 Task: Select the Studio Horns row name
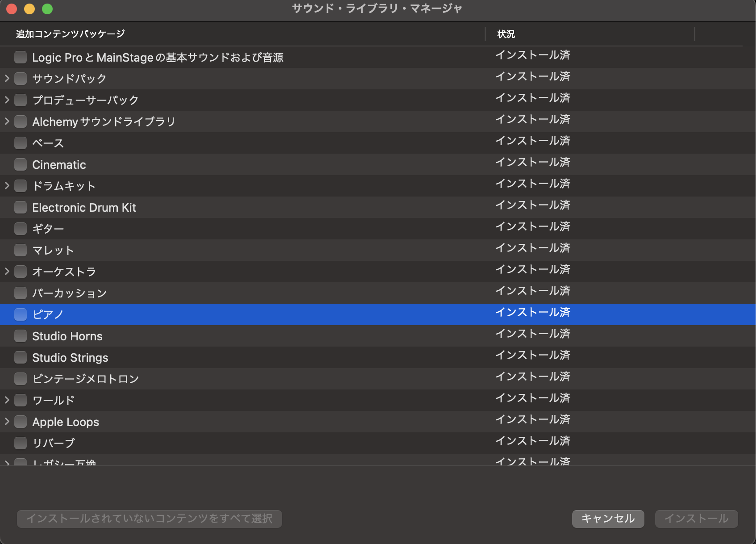(x=67, y=336)
